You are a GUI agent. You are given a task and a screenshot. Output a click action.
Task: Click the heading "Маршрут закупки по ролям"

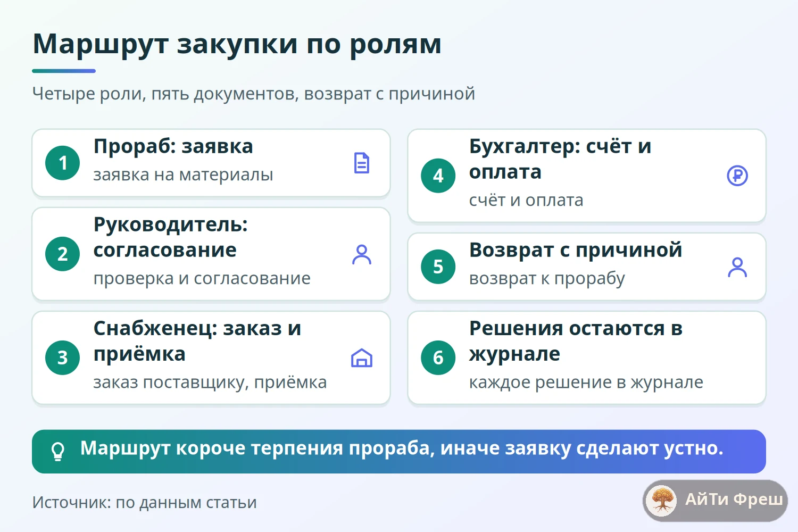237,44
